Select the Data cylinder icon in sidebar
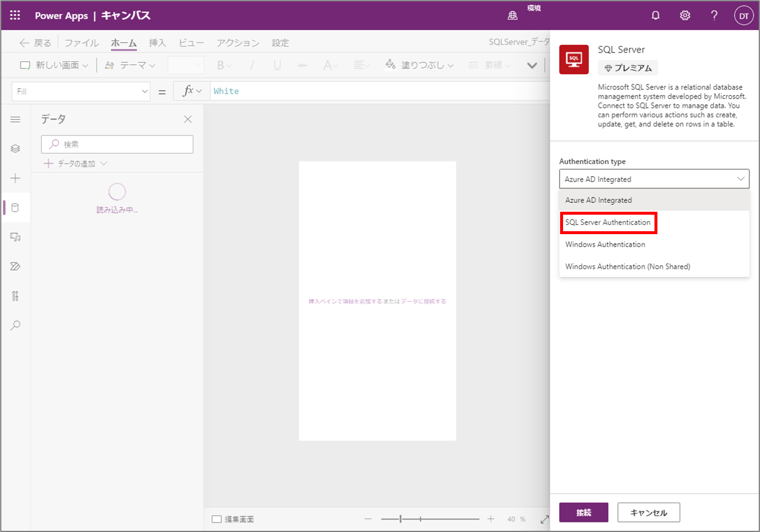The width and height of the screenshot is (760, 532). tap(16, 208)
